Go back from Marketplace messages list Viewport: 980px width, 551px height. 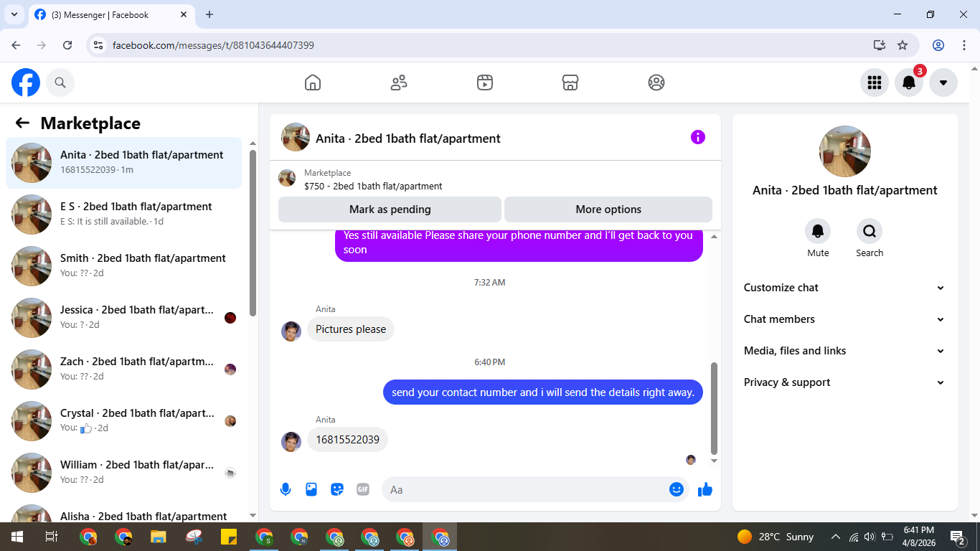[22, 123]
